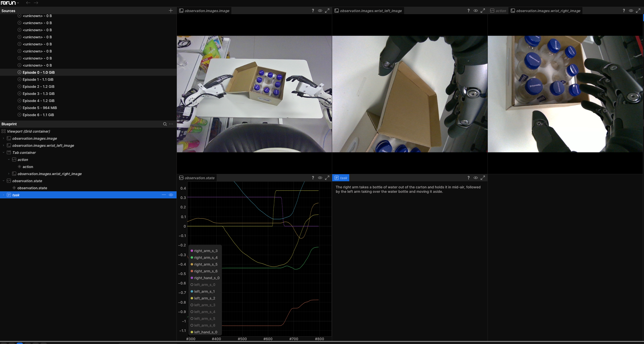644x344 pixels.
Task: Add a new source with plus icon
Action: [171, 11]
